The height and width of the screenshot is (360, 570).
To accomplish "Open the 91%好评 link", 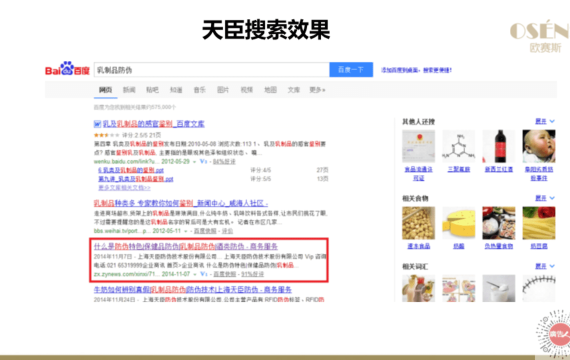I will point(253,274).
